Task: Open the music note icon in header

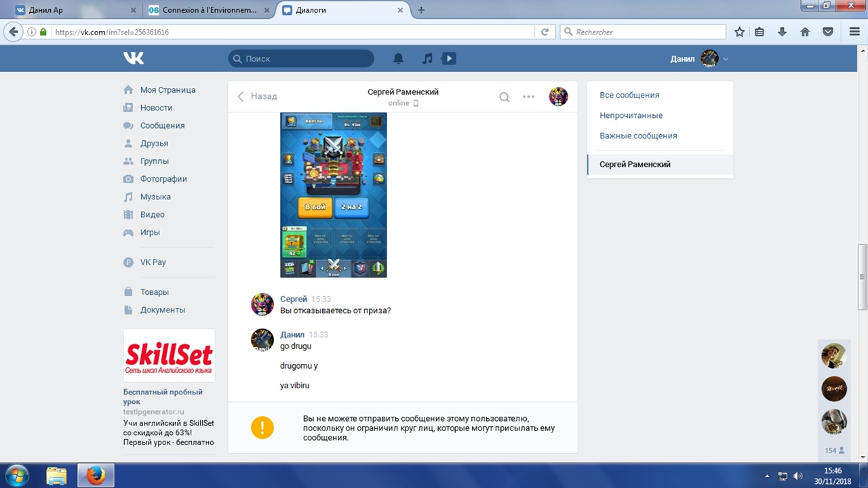Action: tap(427, 59)
